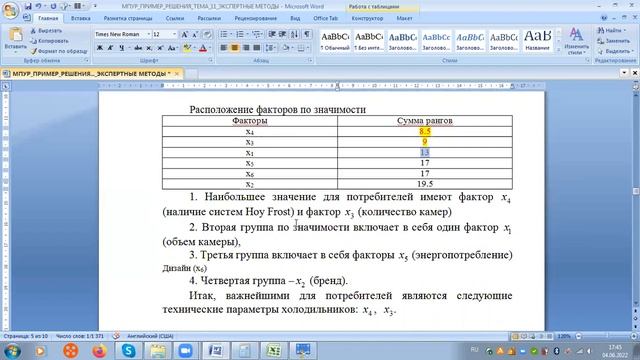Viewport: 640px width, 360px height.
Task: Increase paragraph indent
Action: coord(282,34)
